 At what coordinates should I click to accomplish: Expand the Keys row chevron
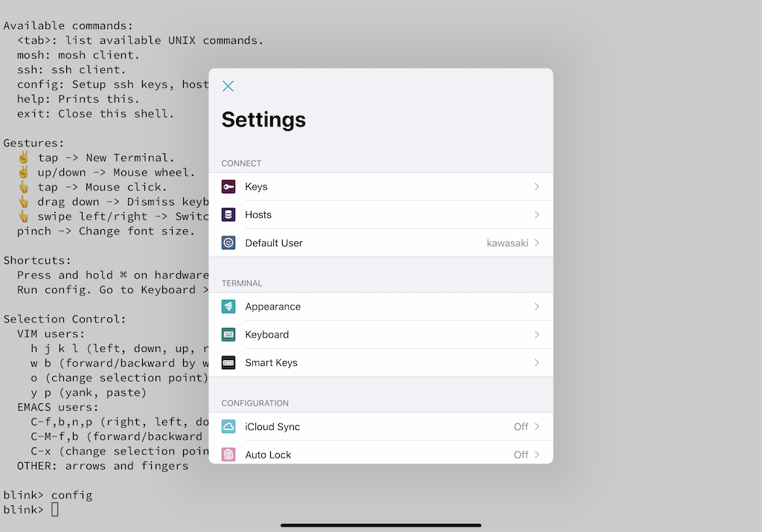[537, 187]
